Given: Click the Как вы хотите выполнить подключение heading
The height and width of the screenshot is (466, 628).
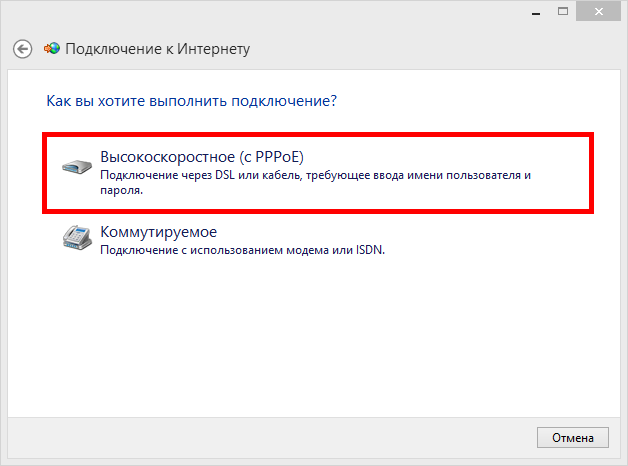Looking at the screenshot, I should tap(191, 101).
